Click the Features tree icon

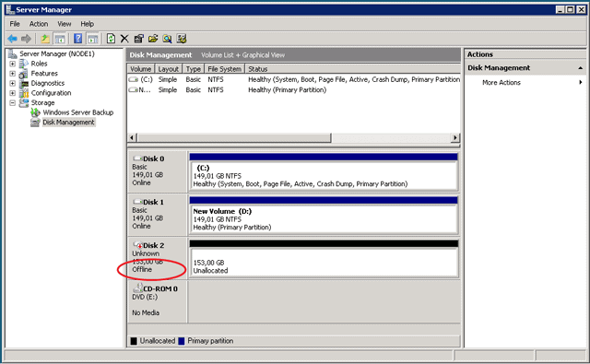click(24, 74)
